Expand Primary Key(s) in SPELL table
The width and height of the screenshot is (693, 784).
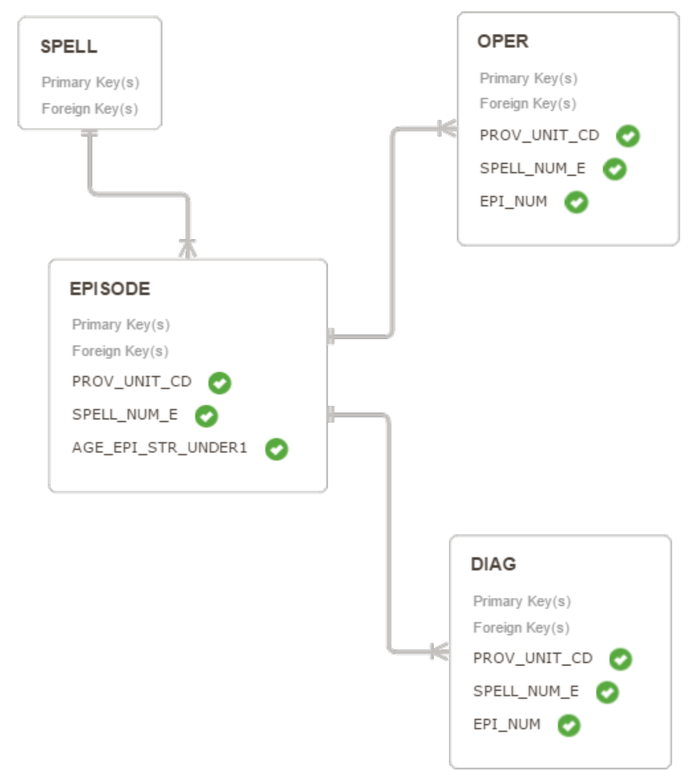(90, 83)
